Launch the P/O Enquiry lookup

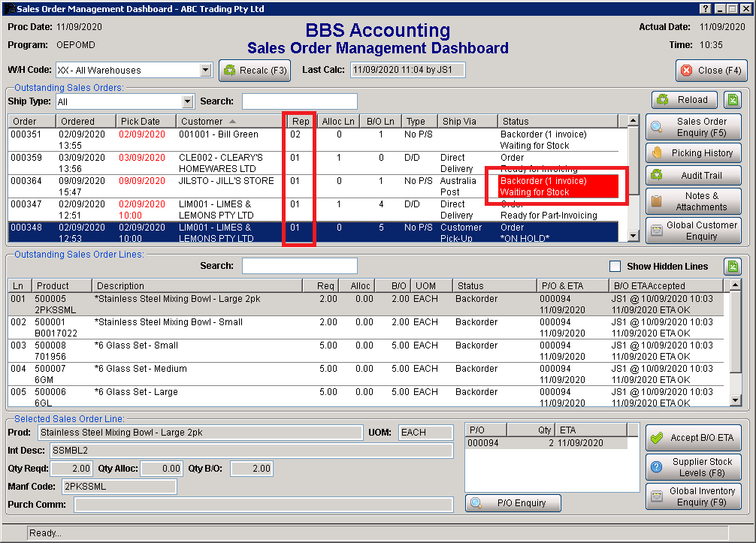[x=513, y=502]
